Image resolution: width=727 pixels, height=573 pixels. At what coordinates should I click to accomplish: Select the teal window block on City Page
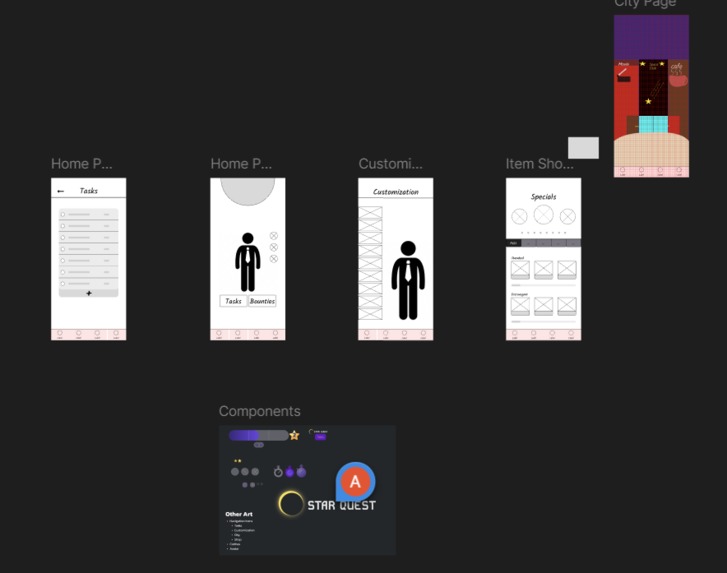pyautogui.click(x=653, y=124)
